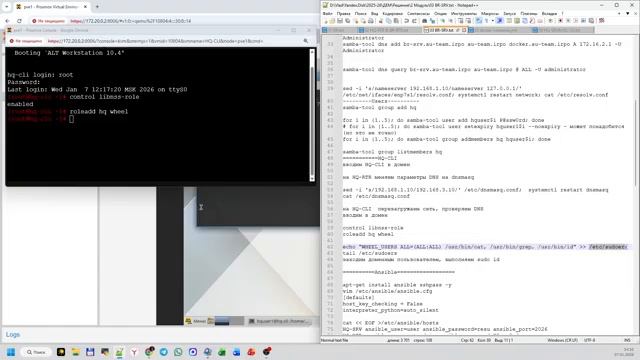The image size is (640, 360).
Task: Click Save All icon in Notepad++ toolbar
Action: pyautogui.click(x=347, y=20)
